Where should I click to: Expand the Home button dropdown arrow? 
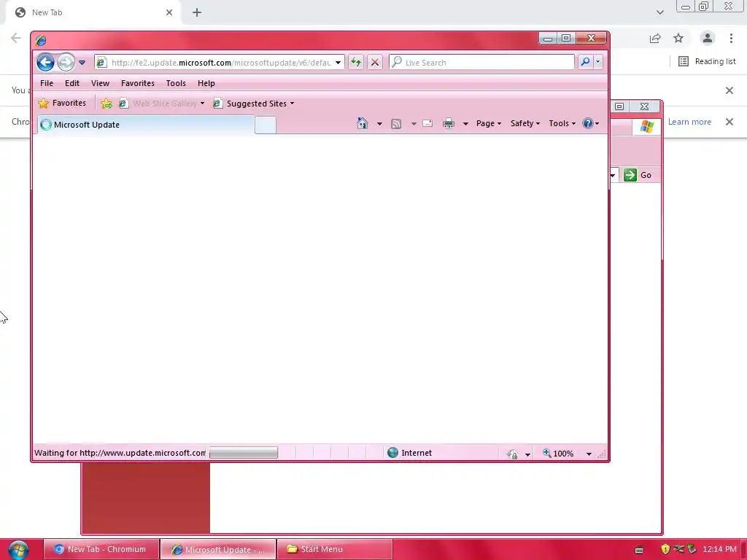[379, 124]
